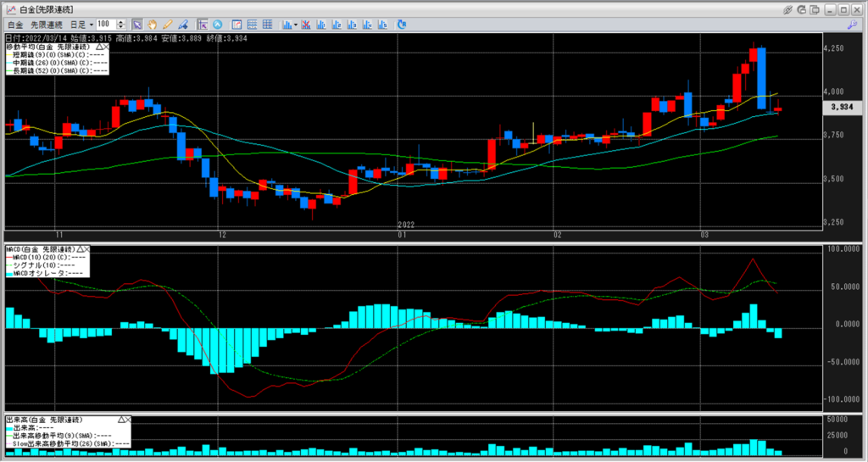Click the bar count stepper arrows
Screen dimensions: 868x462
(x=120, y=25)
